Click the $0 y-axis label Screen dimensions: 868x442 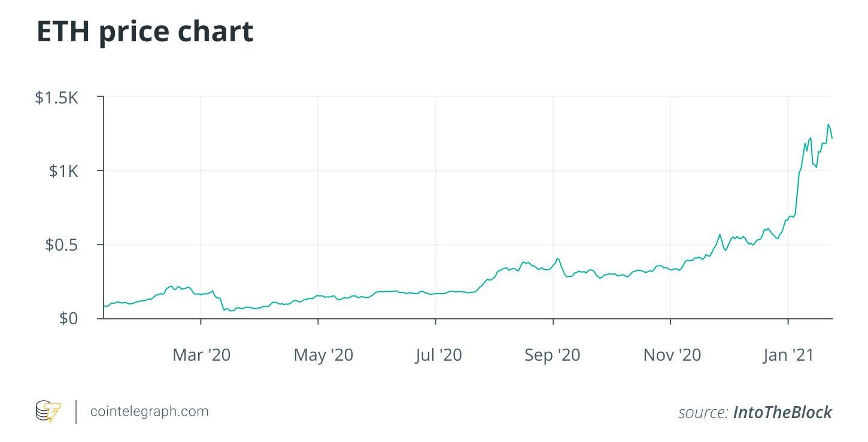69,318
